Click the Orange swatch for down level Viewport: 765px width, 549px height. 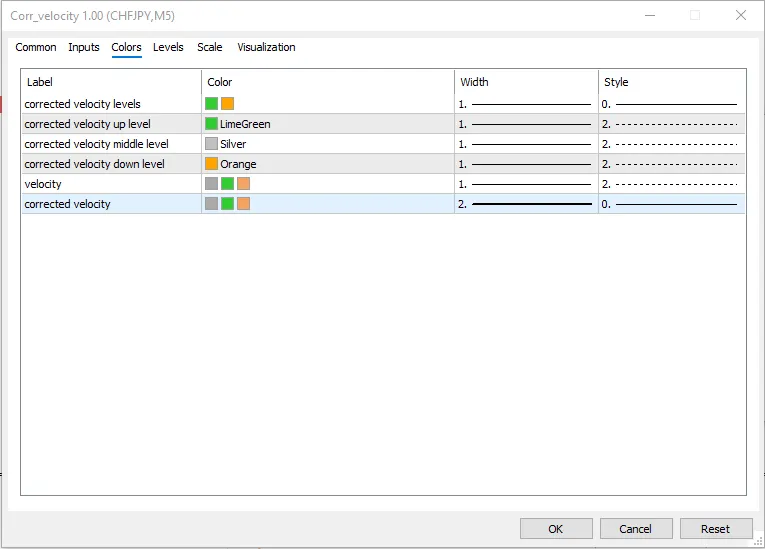coord(211,164)
